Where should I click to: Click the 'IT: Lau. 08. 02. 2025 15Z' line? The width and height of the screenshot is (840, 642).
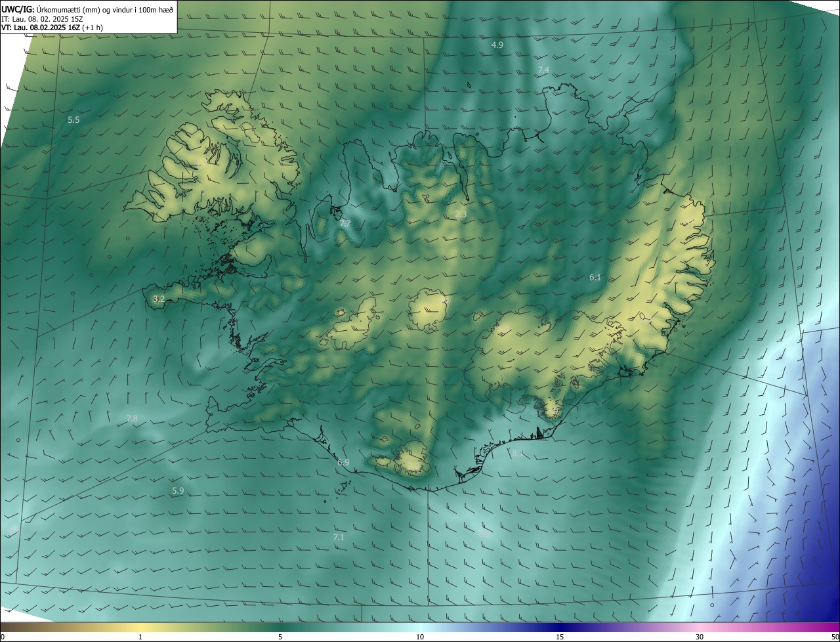click(x=42, y=19)
